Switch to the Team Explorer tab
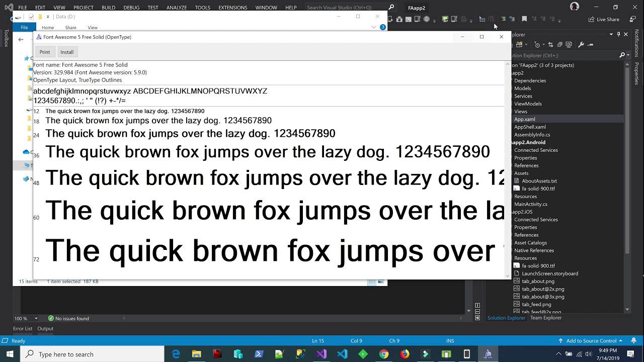This screenshot has height=362, width=644. (546, 318)
